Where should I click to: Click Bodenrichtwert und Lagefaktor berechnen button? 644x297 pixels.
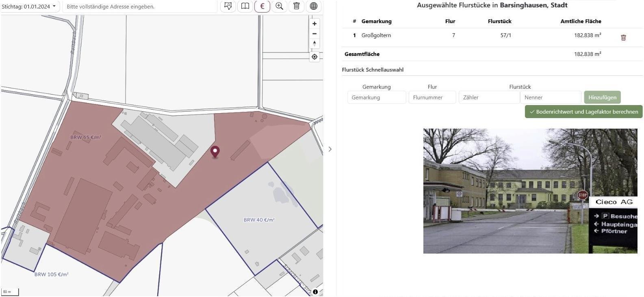(583, 112)
